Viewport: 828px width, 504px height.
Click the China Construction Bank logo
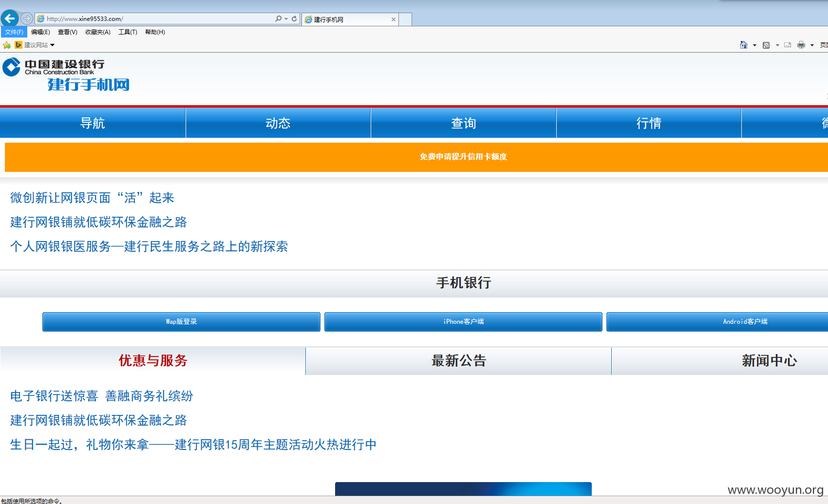coord(54,67)
